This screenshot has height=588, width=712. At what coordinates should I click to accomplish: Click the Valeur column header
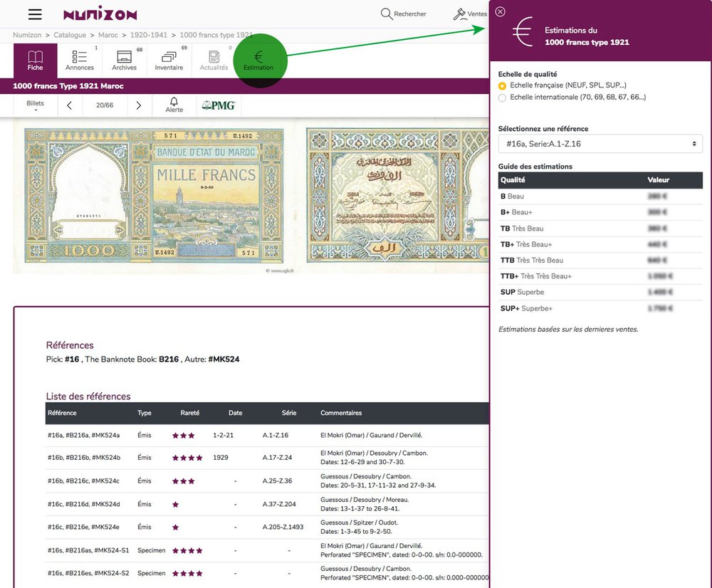tap(659, 180)
